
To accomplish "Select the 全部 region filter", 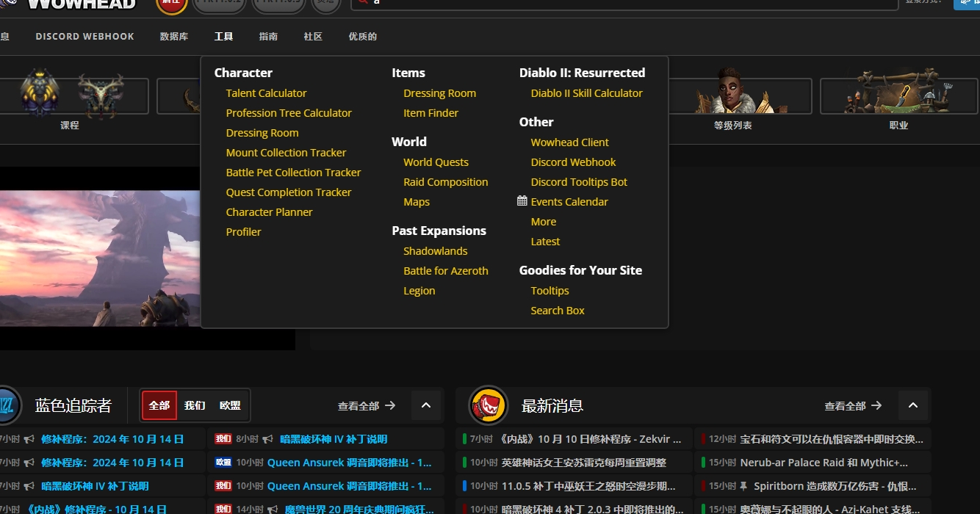I will click(159, 405).
